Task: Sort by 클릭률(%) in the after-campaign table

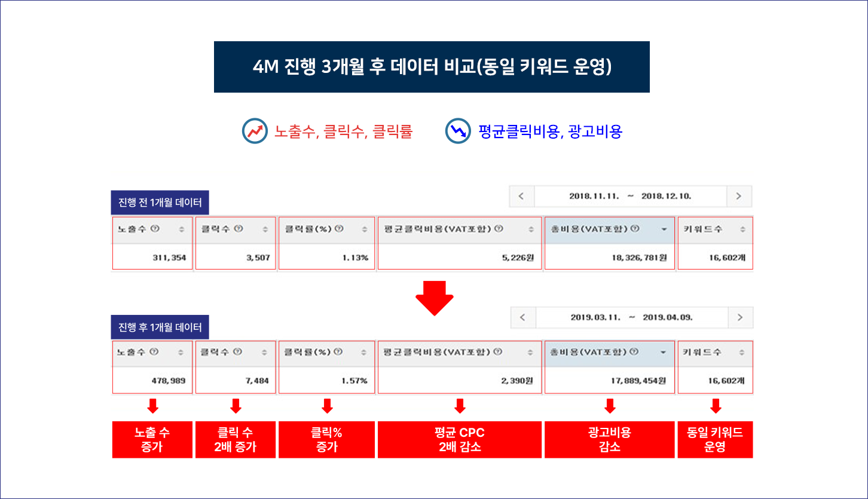Action: pos(364,353)
